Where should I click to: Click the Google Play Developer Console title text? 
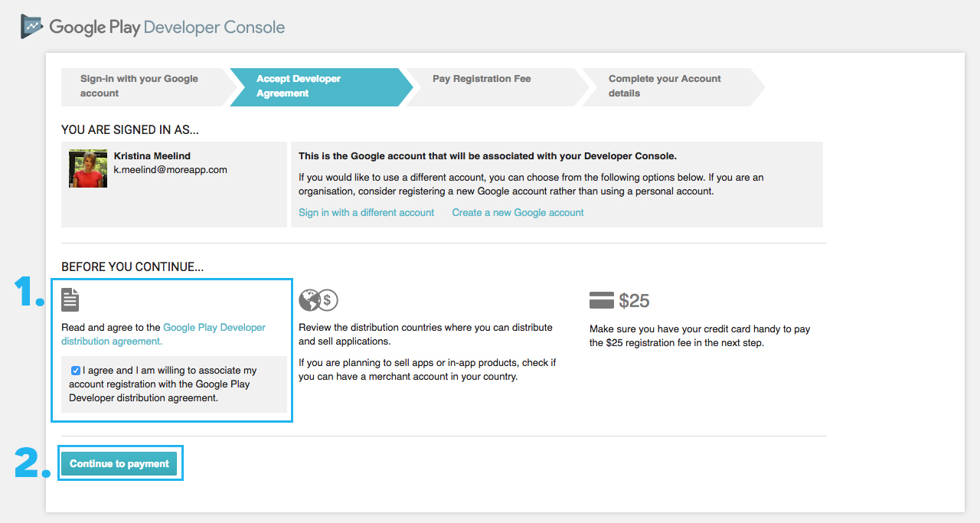[x=167, y=28]
